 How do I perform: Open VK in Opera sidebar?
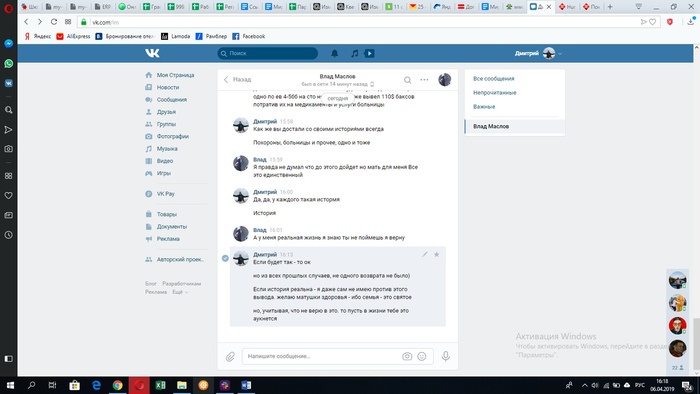[8, 83]
